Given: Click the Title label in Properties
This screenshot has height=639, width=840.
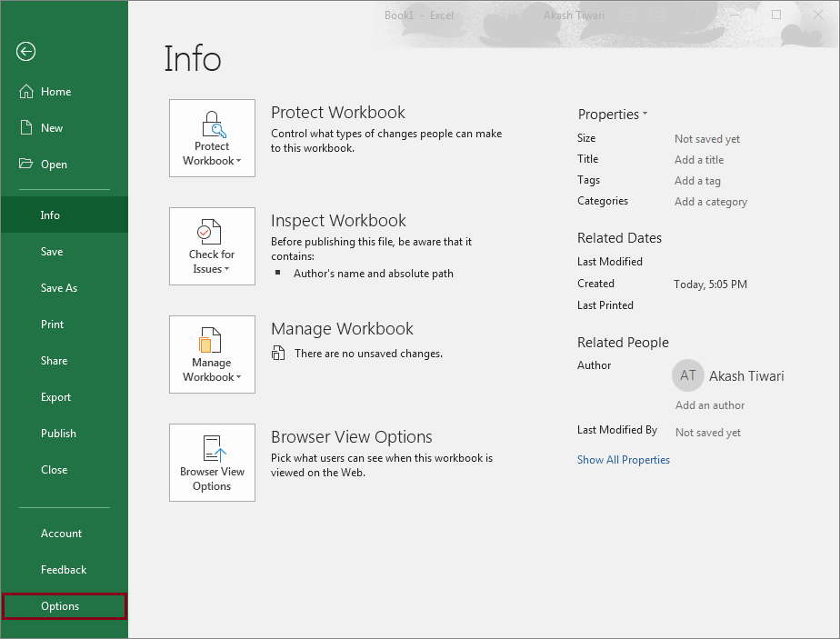Looking at the screenshot, I should 587,158.
